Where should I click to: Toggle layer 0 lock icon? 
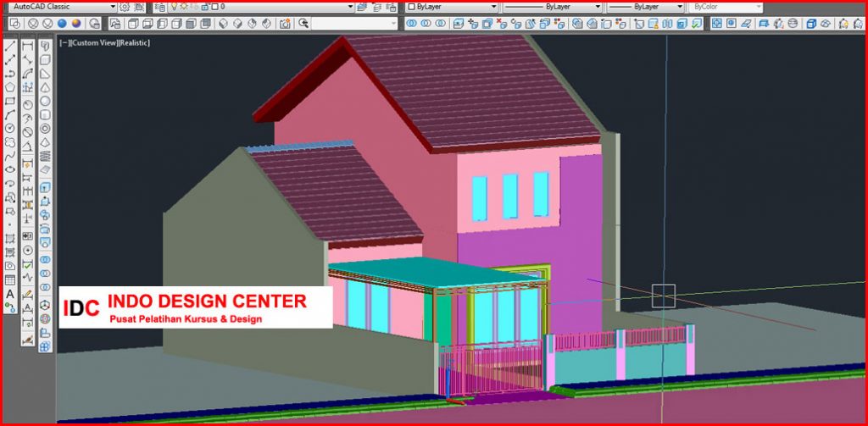point(204,7)
